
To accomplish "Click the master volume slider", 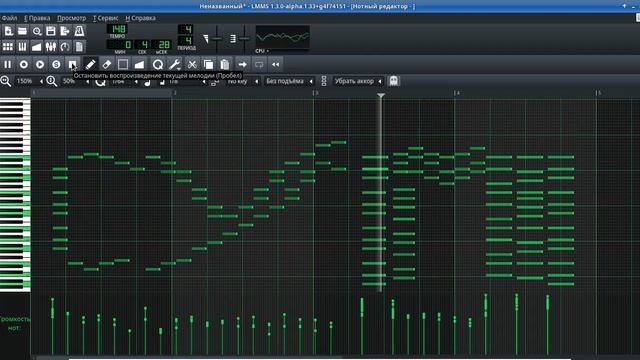I will click(x=217, y=38).
